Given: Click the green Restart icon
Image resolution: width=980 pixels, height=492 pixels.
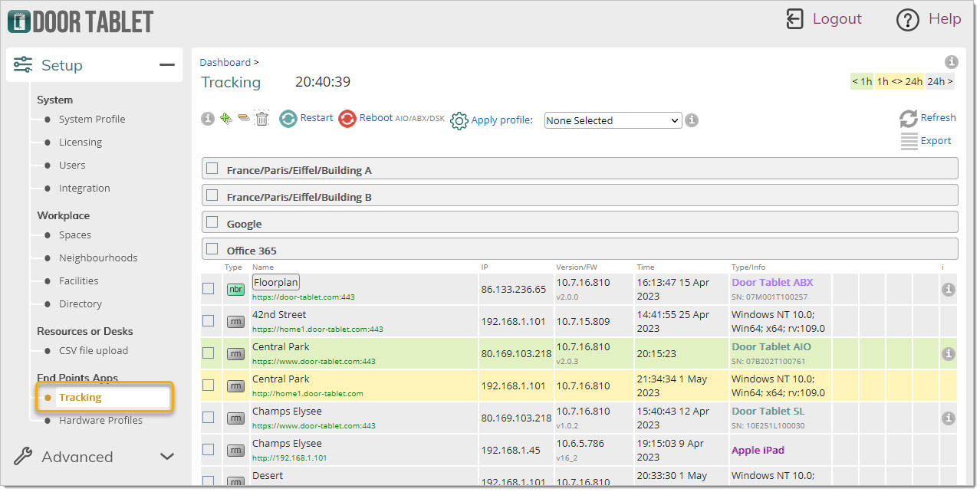Looking at the screenshot, I should [288, 119].
